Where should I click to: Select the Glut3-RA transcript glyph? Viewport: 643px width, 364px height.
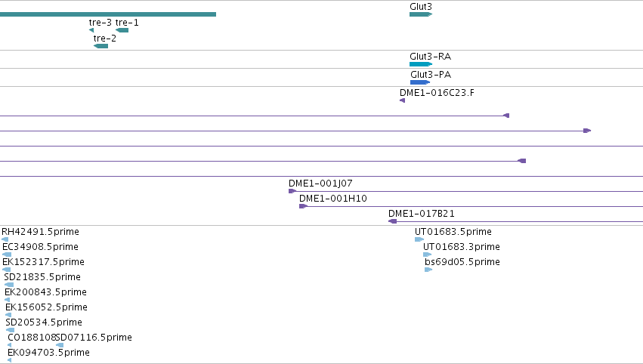(421, 64)
